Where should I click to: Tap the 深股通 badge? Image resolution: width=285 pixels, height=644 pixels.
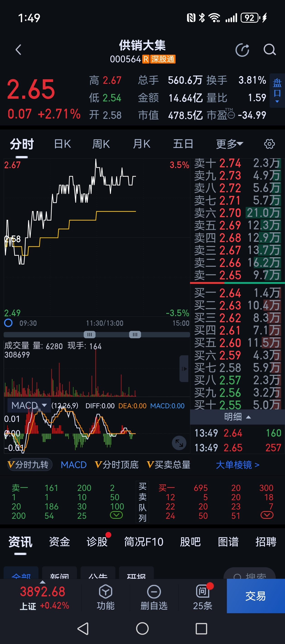point(163,59)
